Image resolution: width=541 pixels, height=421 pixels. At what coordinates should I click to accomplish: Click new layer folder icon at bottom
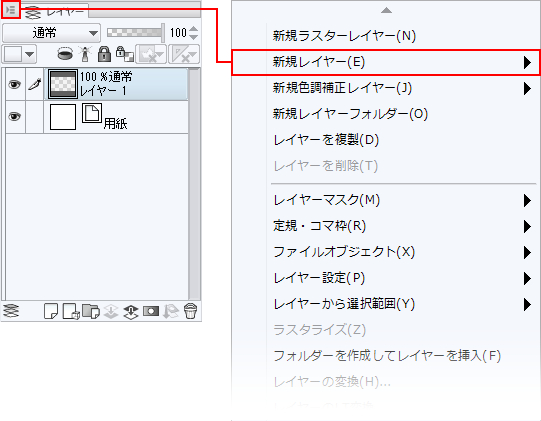click(x=91, y=311)
